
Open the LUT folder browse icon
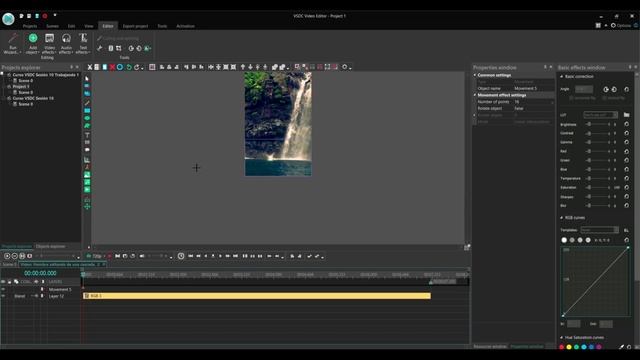(627, 115)
